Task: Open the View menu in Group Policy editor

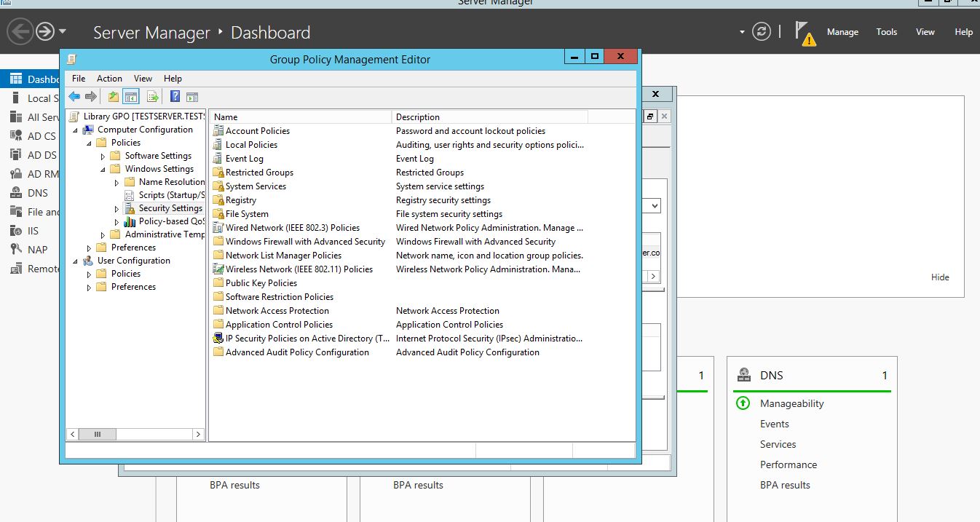Action: (x=143, y=79)
